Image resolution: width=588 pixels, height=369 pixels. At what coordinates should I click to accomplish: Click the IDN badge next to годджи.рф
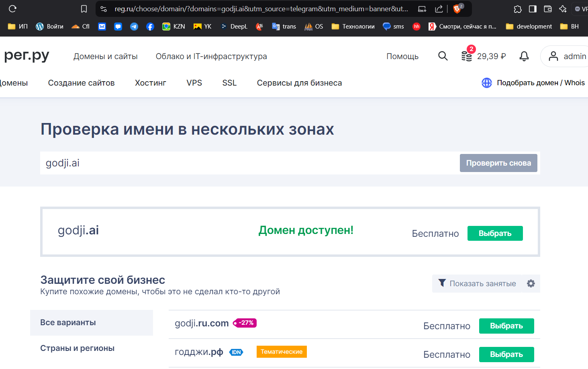click(236, 352)
